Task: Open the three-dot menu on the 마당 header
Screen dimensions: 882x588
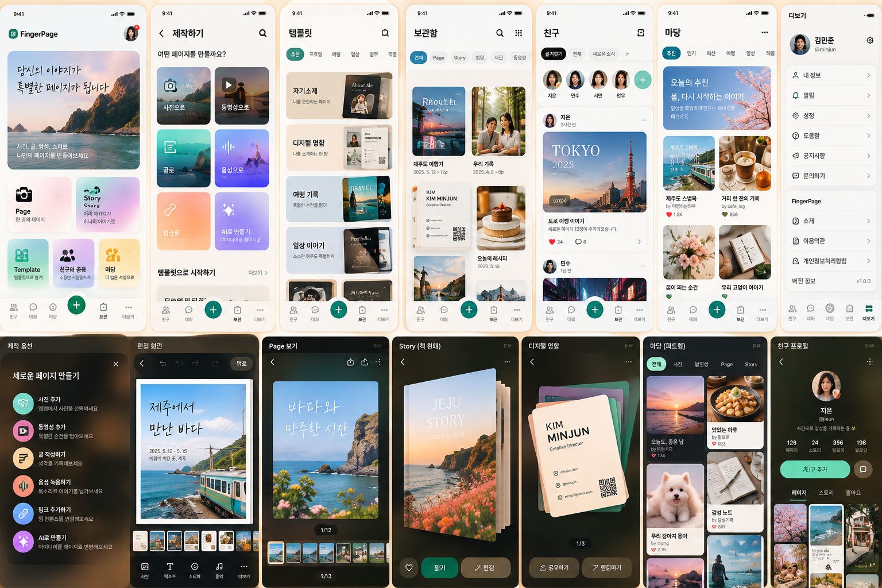Action: (x=765, y=32)
